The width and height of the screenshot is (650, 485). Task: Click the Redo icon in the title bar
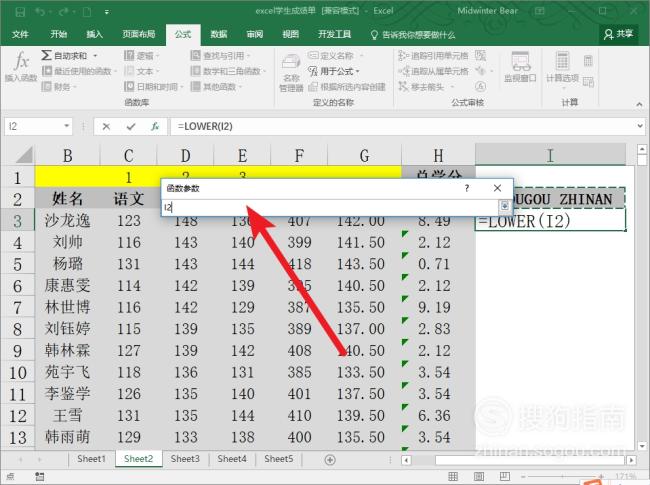(x=63, y=12)
